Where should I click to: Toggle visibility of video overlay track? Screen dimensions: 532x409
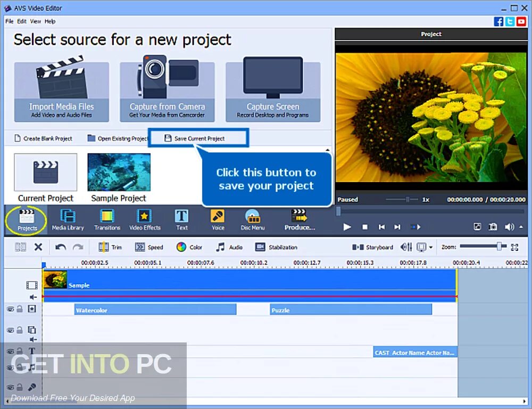11,330
